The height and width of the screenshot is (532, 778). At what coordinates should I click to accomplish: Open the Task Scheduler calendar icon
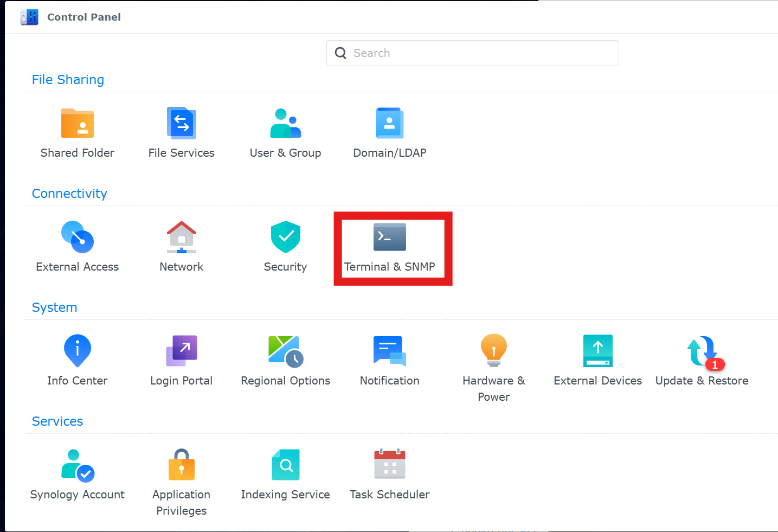pos(390,465)
